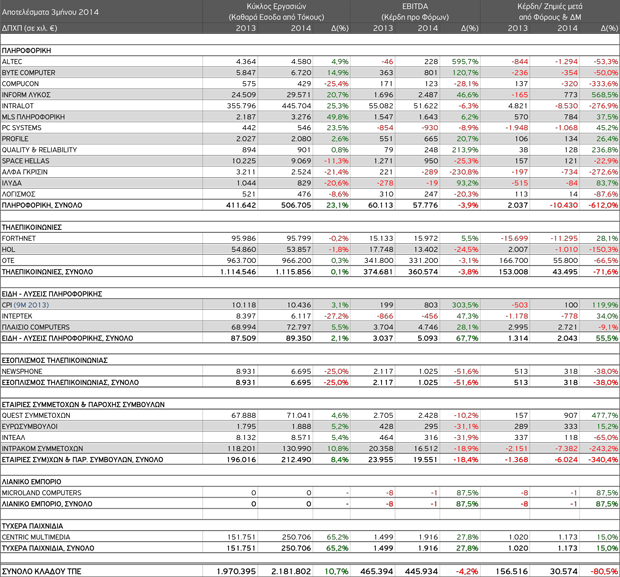
Task: Select the MLS ΠΛΗΡΟΦΟΡΙΚΗ row label
Action: click(33, 117)
